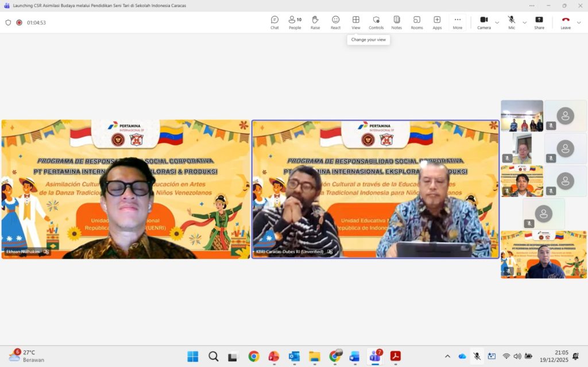
Task: Open the meeting Notes
Action: [396, 22]
